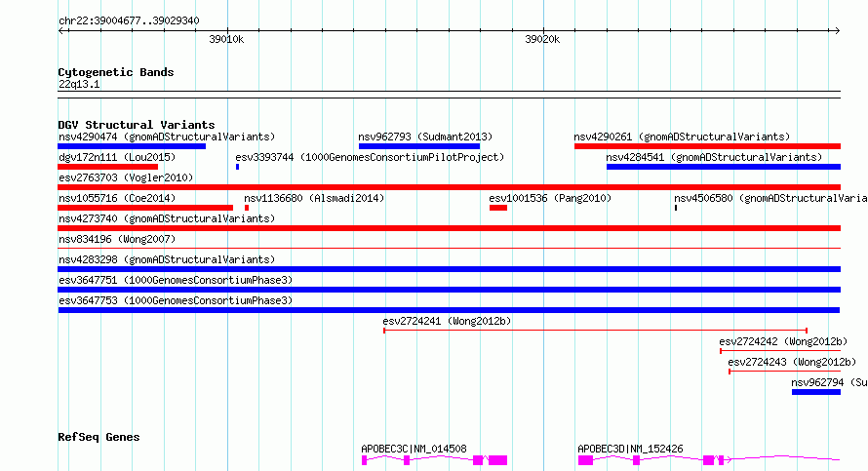
Task: Click the right arrow on the ruler
Action: click(837, 31)
